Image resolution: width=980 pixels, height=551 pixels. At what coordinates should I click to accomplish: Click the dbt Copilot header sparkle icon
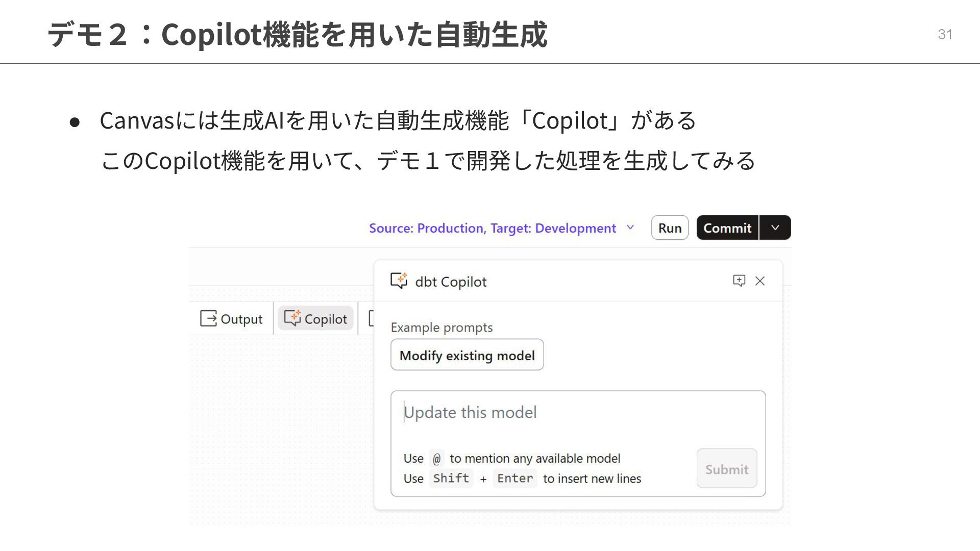click(399, 281)
